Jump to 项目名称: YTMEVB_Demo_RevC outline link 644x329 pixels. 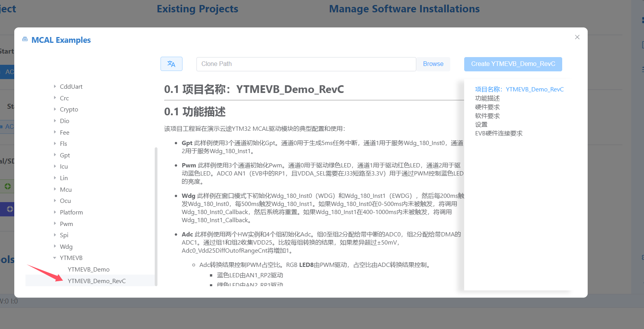click(x=519, y=89)
